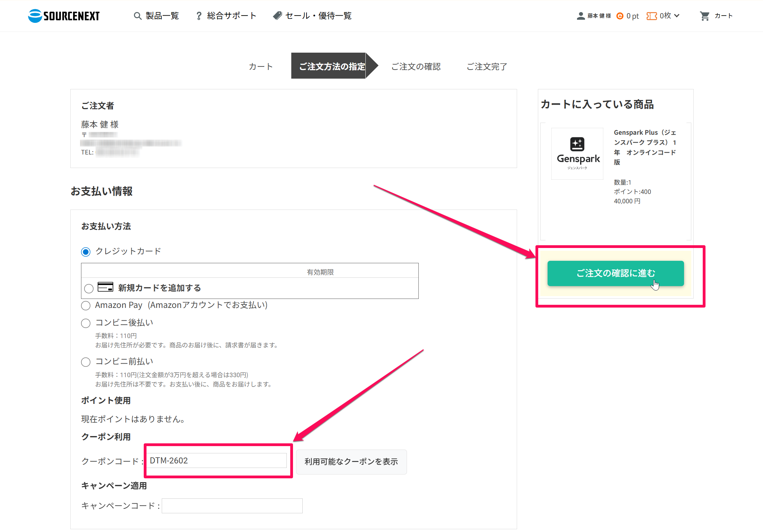
Task: Click the orange points coin icon
Action: (620, 16)
